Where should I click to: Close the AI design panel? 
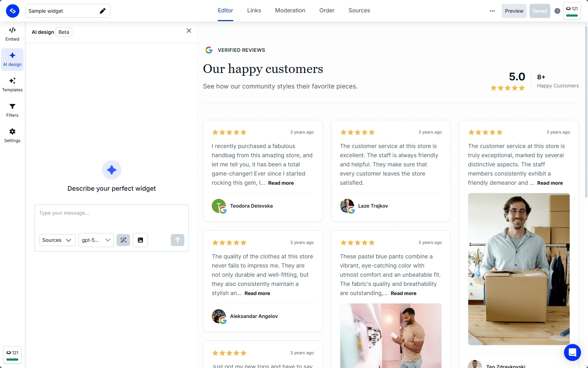click(x=189, y=31)
